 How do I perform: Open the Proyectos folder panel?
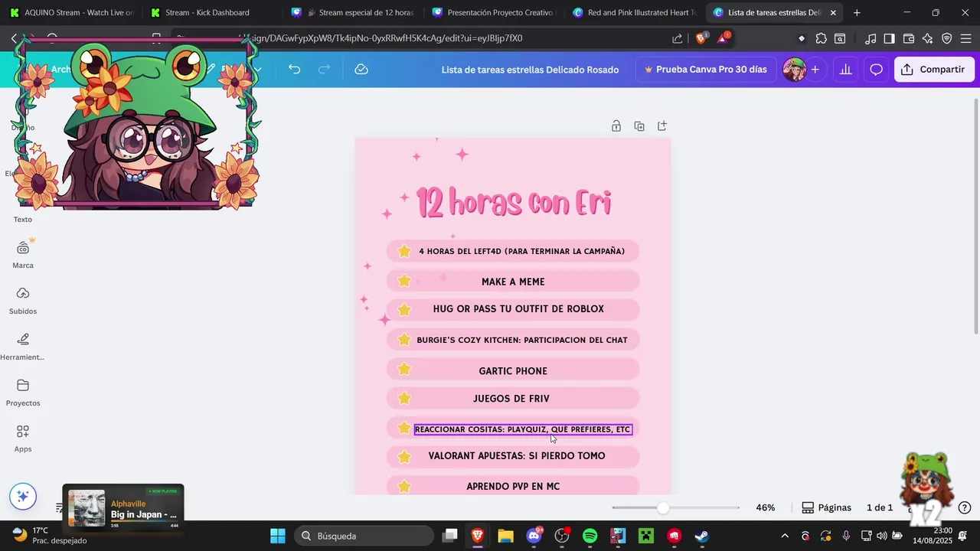click(x=23, y=393)
